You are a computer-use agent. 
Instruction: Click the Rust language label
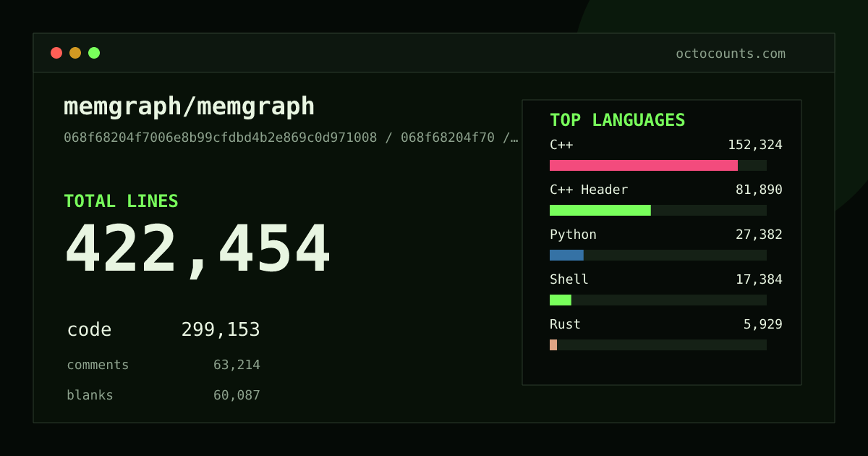click(x=565, y=324)
